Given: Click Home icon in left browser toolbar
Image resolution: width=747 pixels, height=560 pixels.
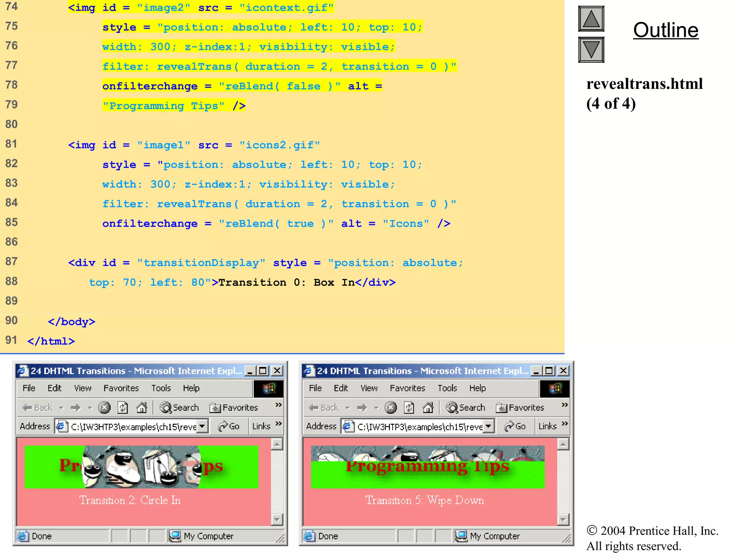Looking at the screenshot, I should click(x=142, y=407).
